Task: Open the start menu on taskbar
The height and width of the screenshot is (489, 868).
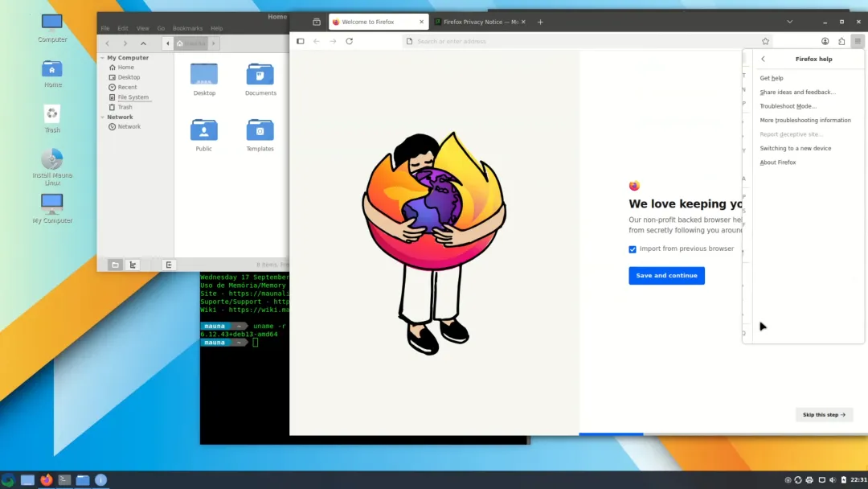Action: [x=8, y=479]
